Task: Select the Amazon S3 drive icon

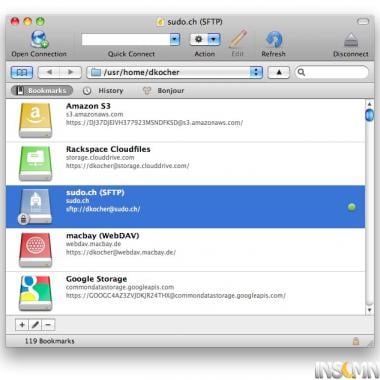Action: (36, 120)
